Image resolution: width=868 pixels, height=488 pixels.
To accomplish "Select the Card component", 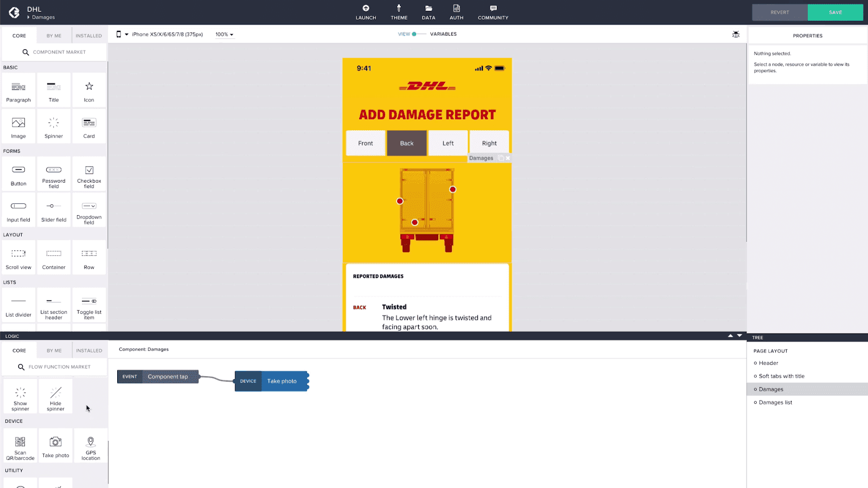I will (x=89, y=127).
